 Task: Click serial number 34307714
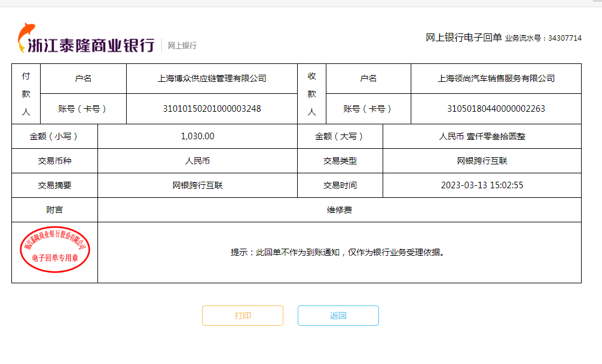point(564,38)
